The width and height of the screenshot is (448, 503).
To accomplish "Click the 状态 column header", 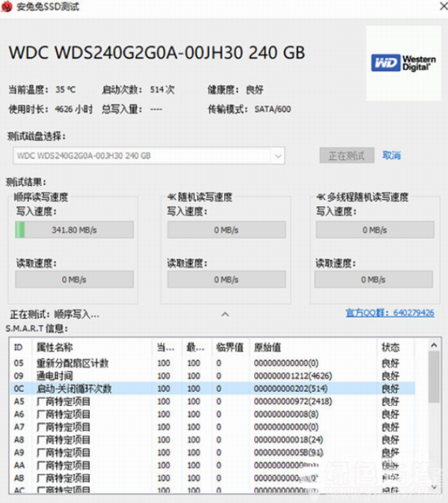I will click(x=396, y=347).
